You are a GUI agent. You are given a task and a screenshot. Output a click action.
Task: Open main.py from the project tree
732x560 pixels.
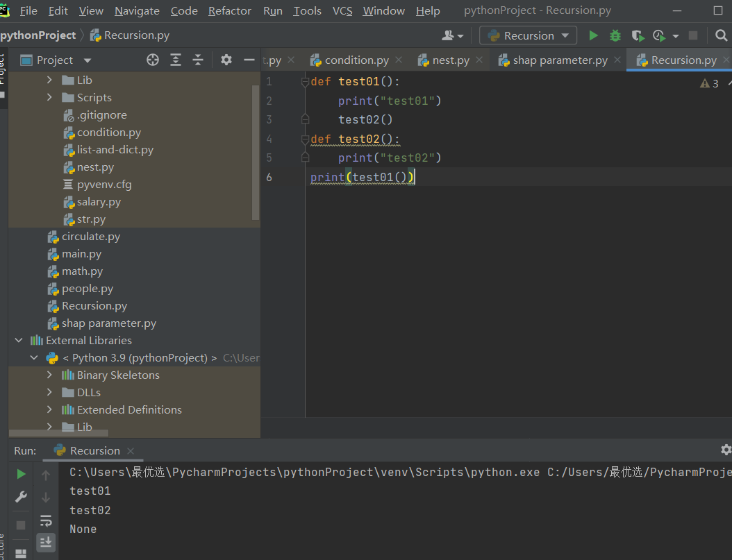81,254
